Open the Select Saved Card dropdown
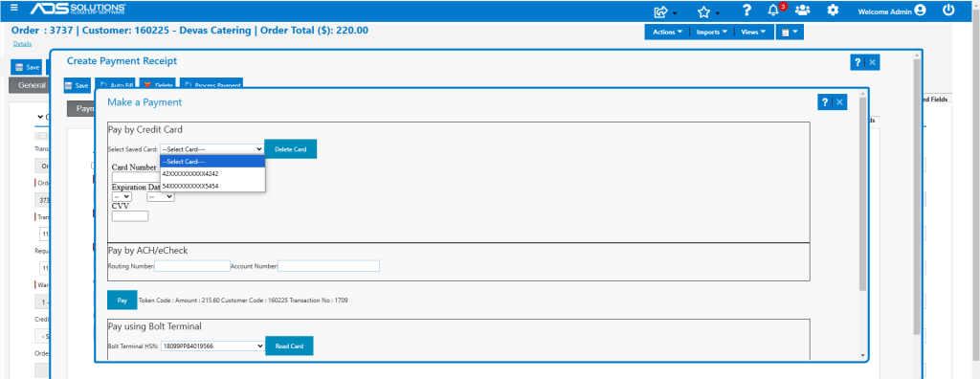Screen dimensions: 980x379 (212, 149)
